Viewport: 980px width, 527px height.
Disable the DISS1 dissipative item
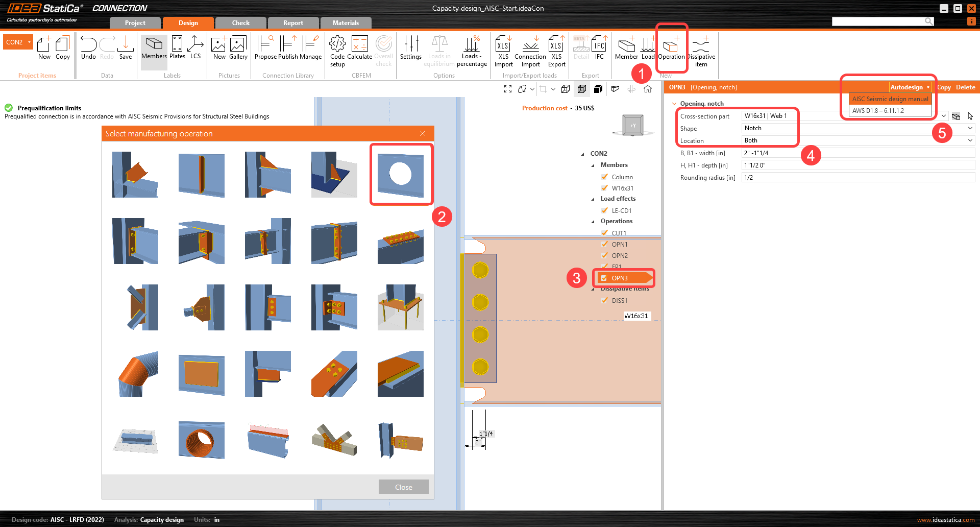[605, 300]
